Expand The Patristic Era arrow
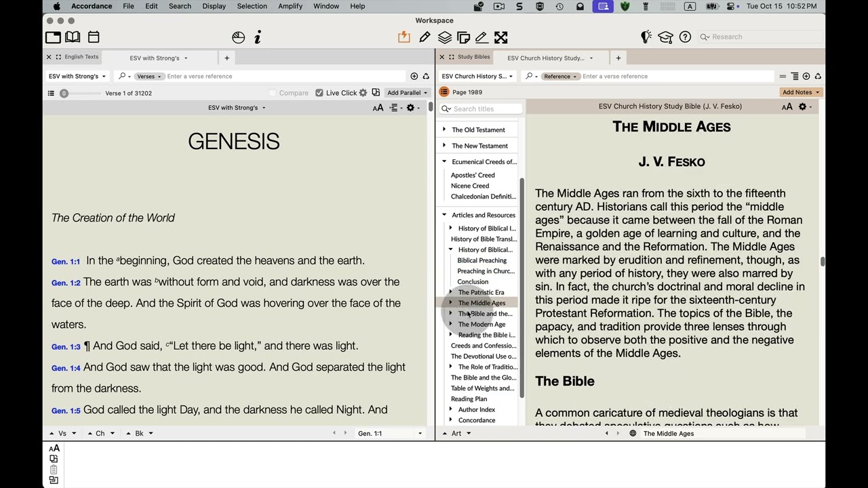The width and height of the screenshot is (868, 488). click(451, 292)
